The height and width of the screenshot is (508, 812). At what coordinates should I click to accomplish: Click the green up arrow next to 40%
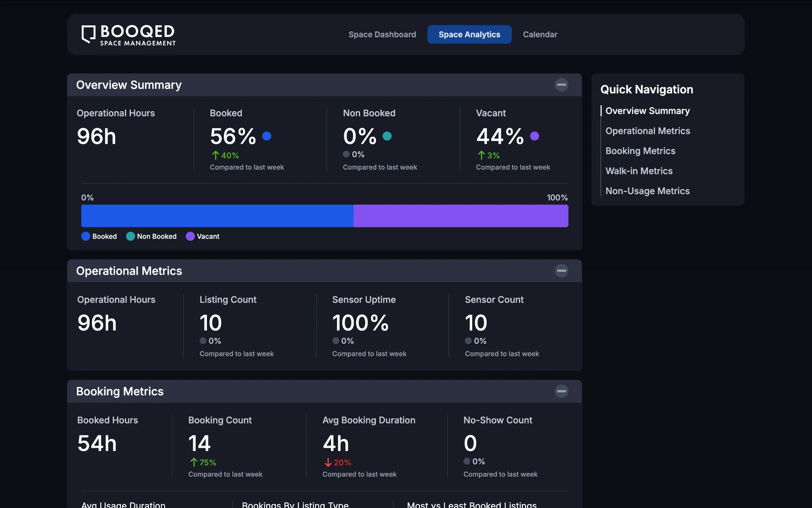point(215,155)
